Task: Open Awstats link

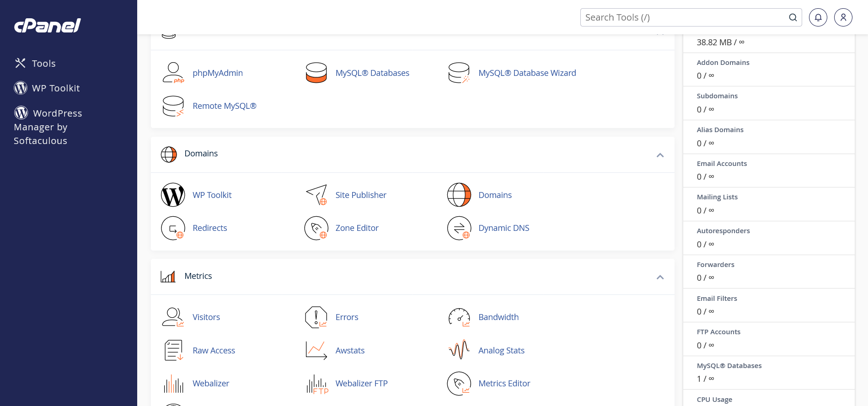Action: click(x=350, y=351)
